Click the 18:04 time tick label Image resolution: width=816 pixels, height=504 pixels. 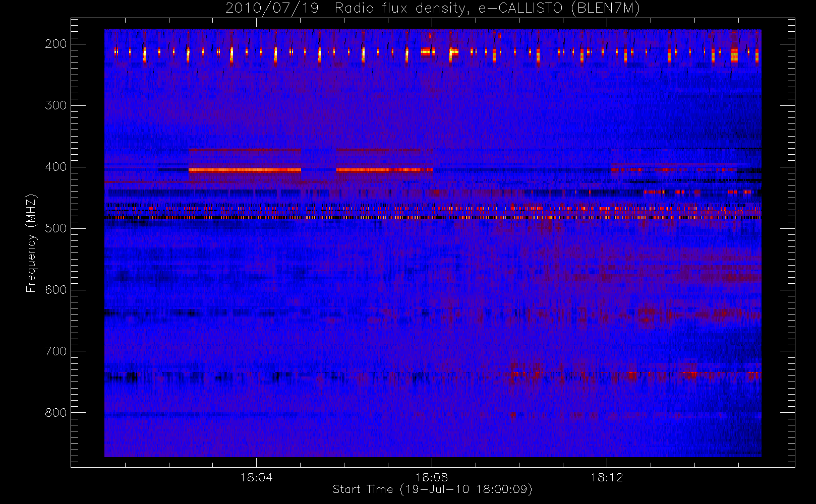[x=256, y=477]
